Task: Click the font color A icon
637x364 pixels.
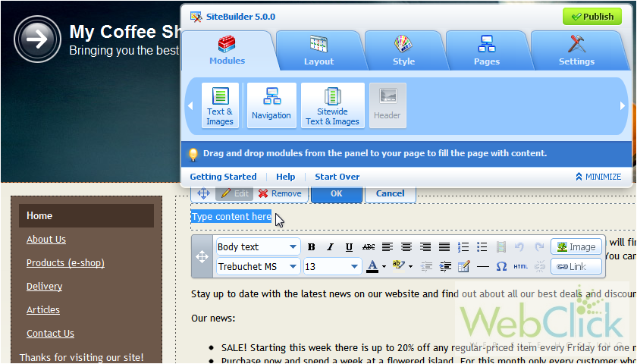Action: tap(372, 266)
